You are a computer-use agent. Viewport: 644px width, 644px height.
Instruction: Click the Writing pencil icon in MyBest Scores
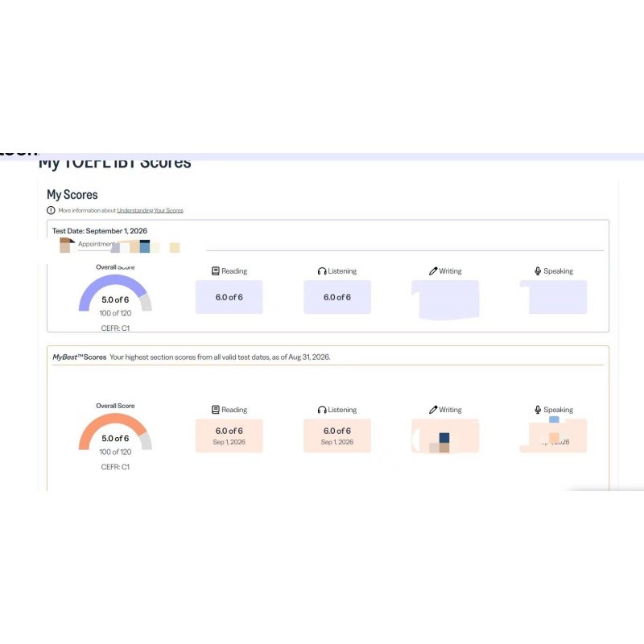pyautogui.click(x=433, y=410)
